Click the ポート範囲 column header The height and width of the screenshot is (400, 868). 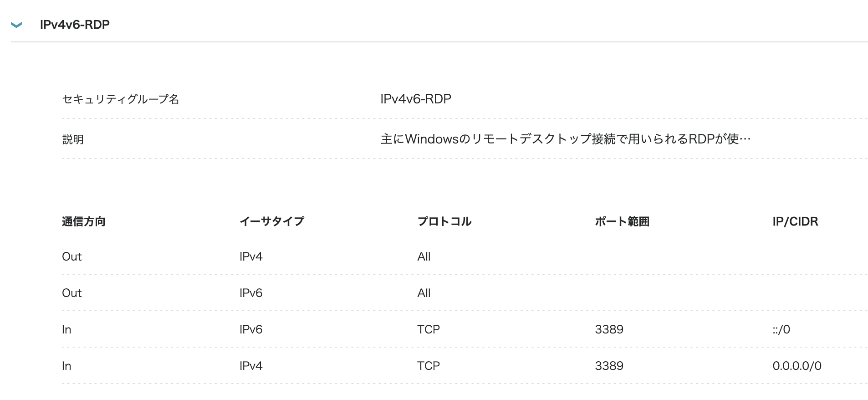tap(622, 221)
